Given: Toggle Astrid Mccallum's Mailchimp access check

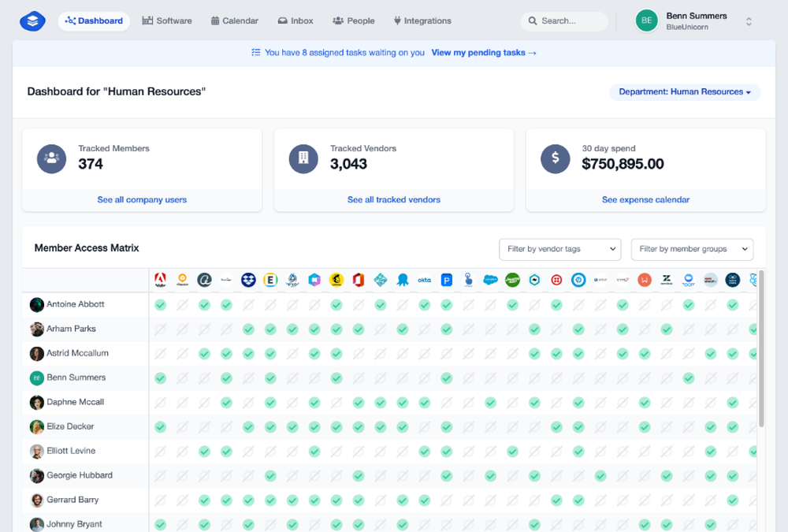Looking at the screenshot, I should point(336,354).
